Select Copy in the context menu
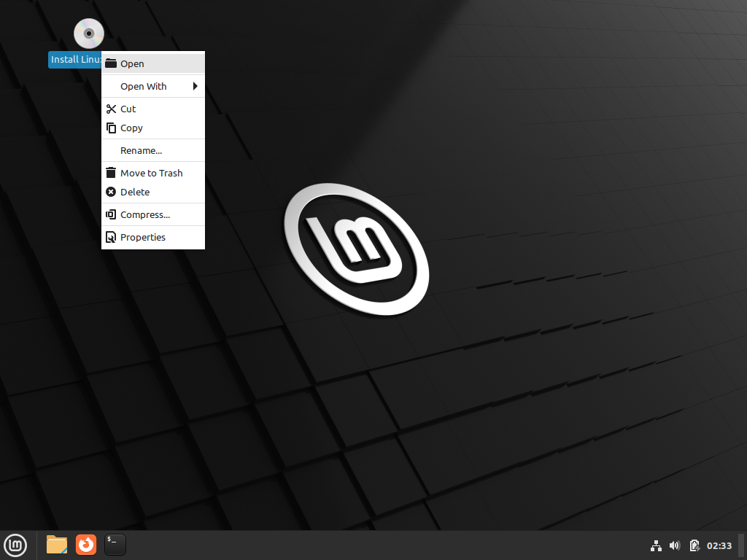 [x=153, y=128]
